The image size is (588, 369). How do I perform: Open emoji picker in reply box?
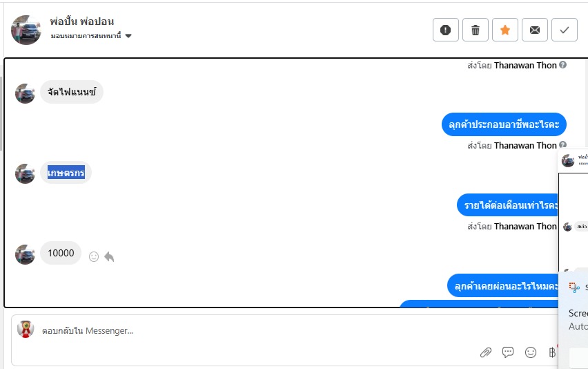tap(531, 352)
